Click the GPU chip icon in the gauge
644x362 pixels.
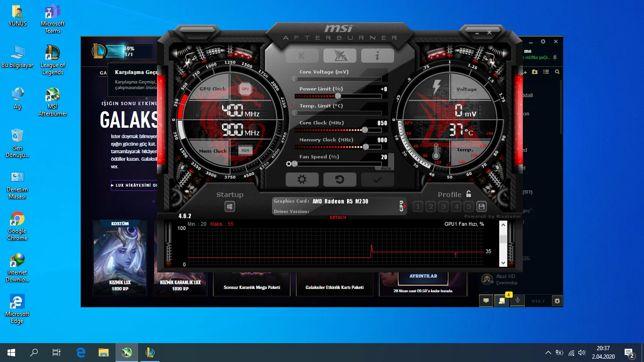[x=245, y=89]
